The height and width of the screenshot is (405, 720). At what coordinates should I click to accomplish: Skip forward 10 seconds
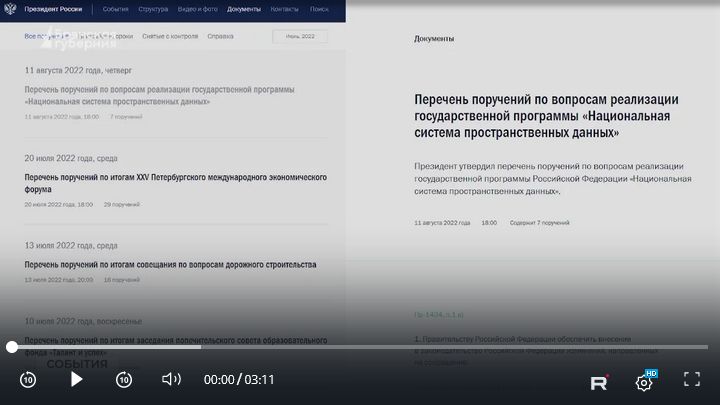[x=124, y=379]
